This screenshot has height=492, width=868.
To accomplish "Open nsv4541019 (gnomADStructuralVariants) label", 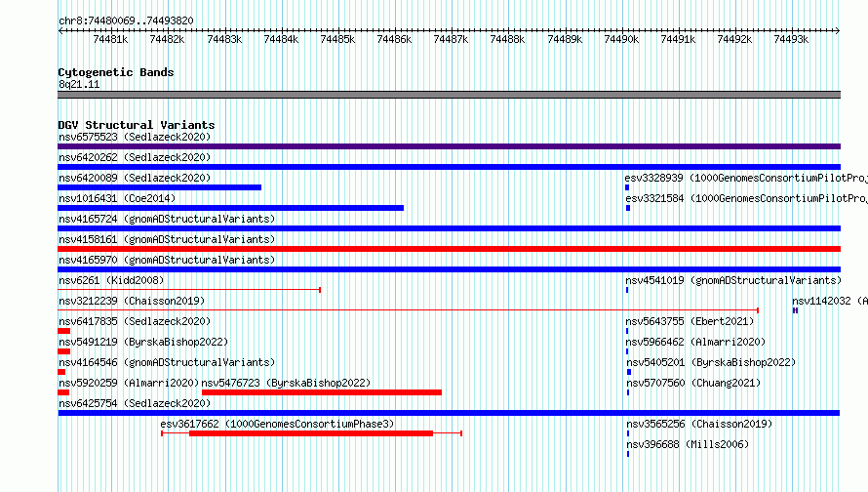I will pyautogui.click(x=733, y=280).
